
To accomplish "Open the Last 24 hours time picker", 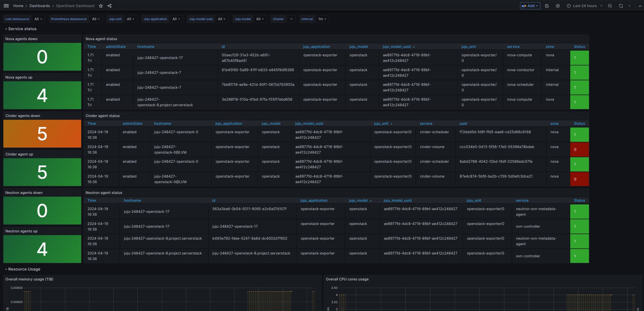I will [584, 6].
